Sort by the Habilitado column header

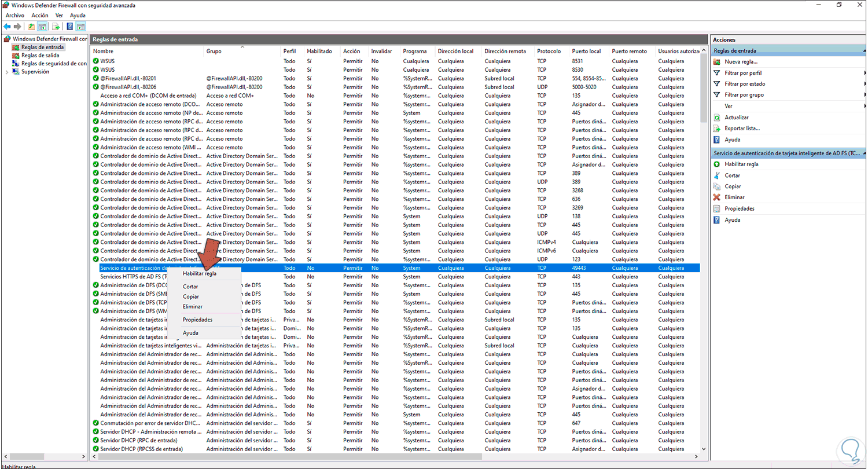[322, 51]
